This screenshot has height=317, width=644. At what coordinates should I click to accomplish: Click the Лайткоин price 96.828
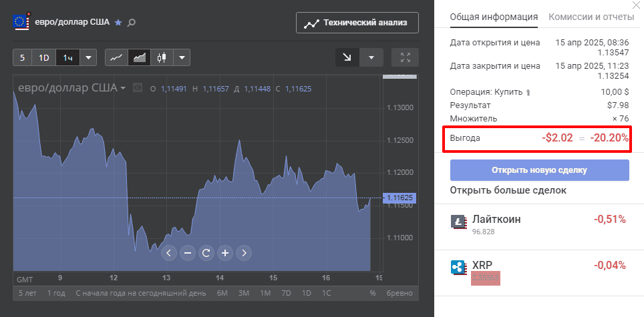point(484,232)
